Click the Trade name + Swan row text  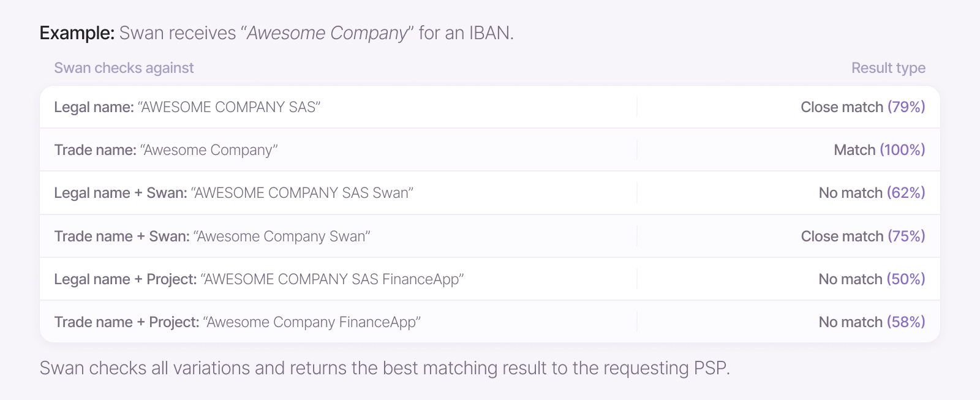pyautogui.click(x=212, y=236)
